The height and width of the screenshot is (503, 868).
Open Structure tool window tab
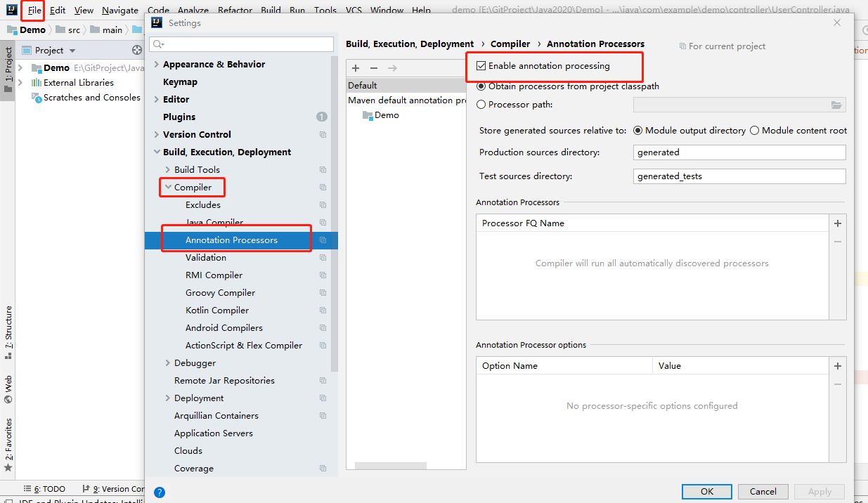8,332
